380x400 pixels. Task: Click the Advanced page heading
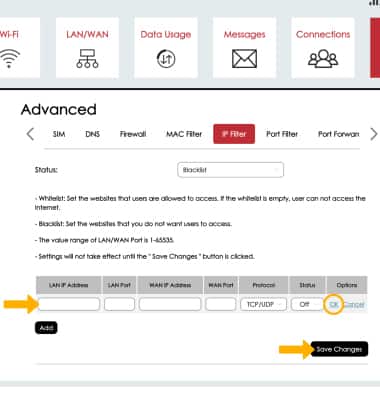(59, 109)
